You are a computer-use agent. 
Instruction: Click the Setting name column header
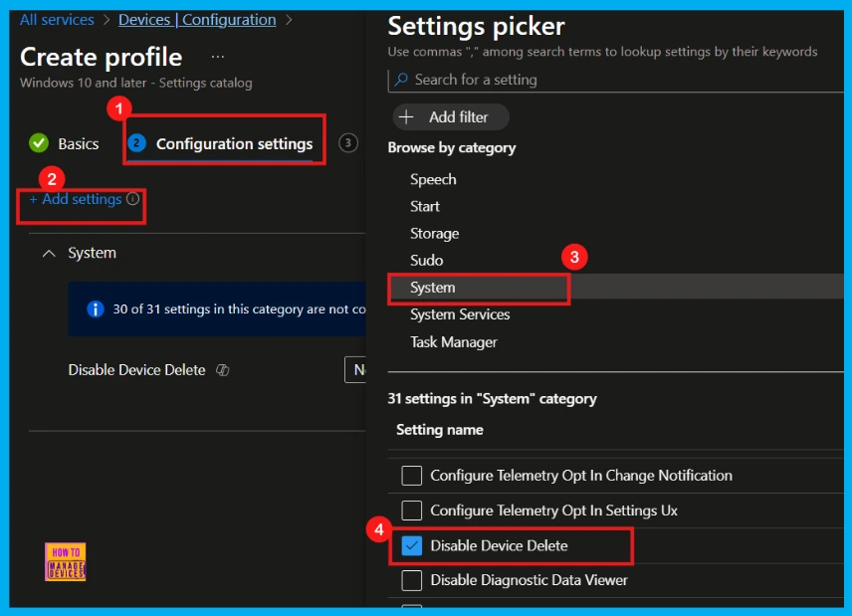[x=440, y=430]
